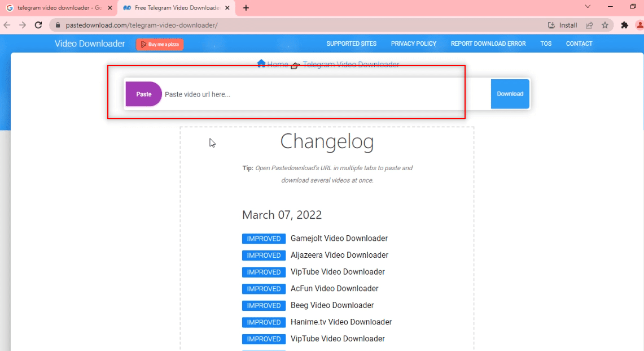The height and width of the screenshot is (351, 644).
Task: Click the browser profile avatar icon
Action: point(638,25)
